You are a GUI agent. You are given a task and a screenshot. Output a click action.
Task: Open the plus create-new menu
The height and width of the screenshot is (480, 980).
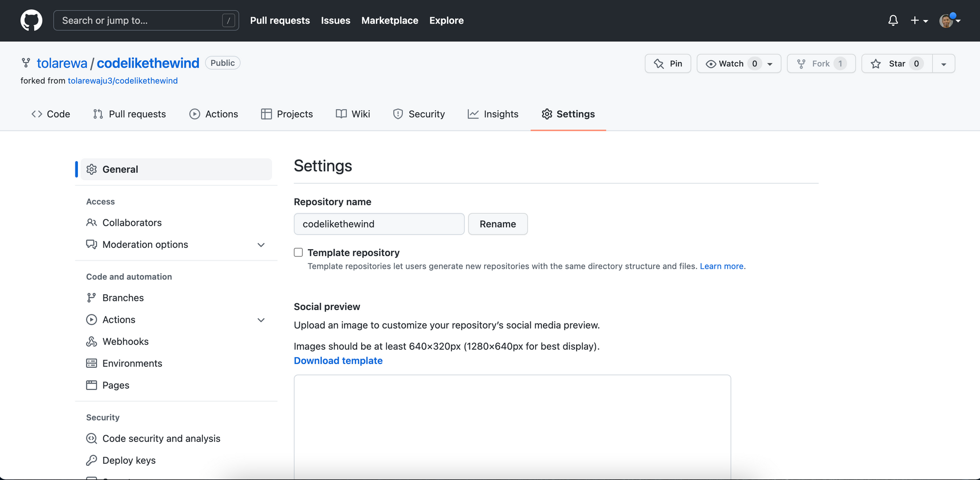[x=919, y=21]
